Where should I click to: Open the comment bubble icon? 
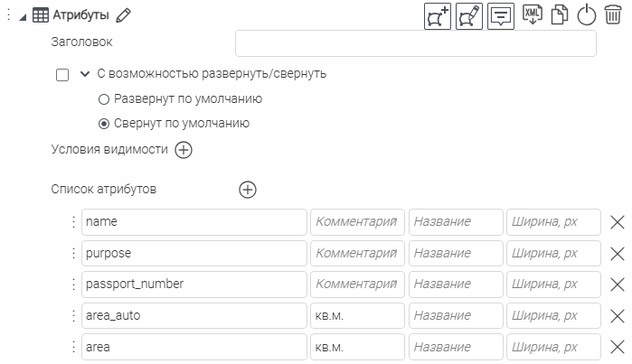point(501,15)
